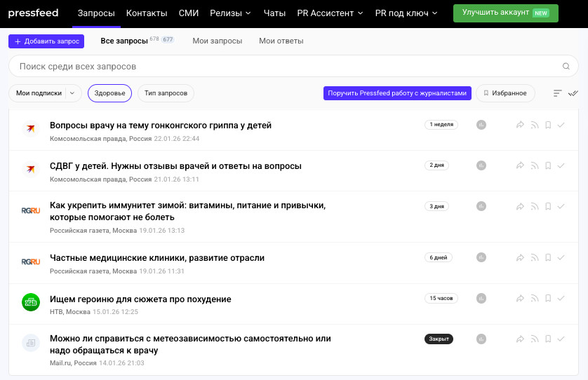
Task: Bookmark the winter immunity request
Action: tap(547, 207)
